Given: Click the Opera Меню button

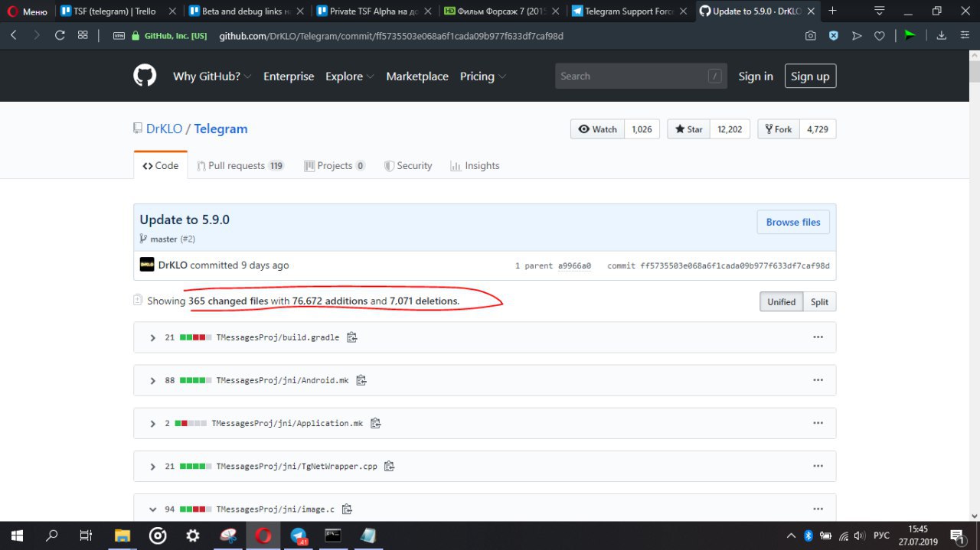Looking at the screenshot, I should pos(27,11).
